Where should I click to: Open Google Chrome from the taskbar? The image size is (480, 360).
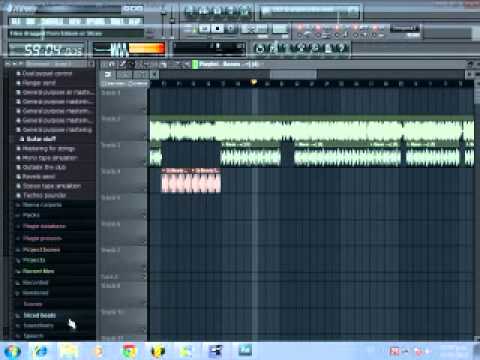(x=129, y=351)
